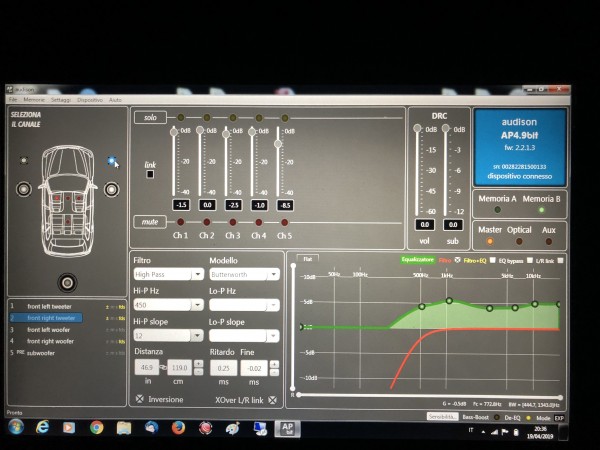Enable the graph L/R link checkbox
This screenshot has width=600, height=450.
click(x=560, y=261)
